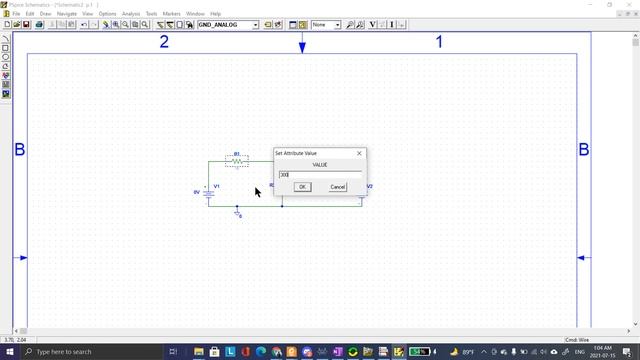Toggle Enable Bias Current Display I icon
Image resolution: width=640 pixels, height=360 pixels.
(x=392, y=25)
